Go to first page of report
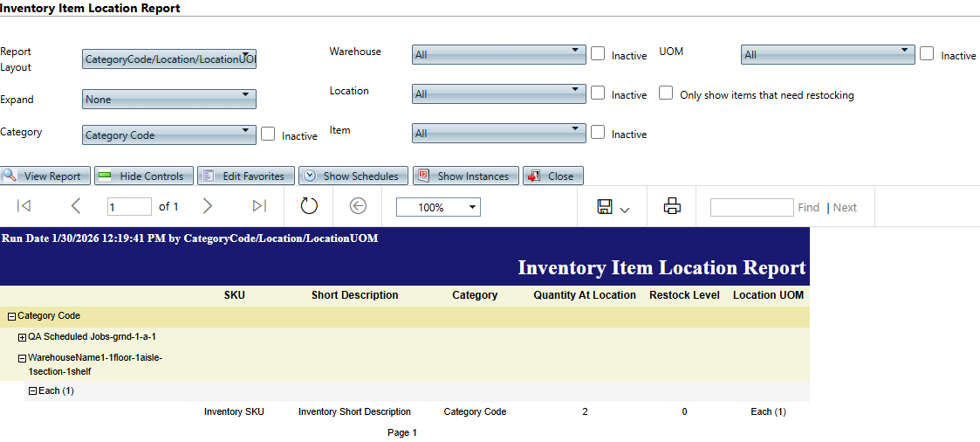This screenshot has height=442, width=980. pyautogui.click(x=24, y=206)
